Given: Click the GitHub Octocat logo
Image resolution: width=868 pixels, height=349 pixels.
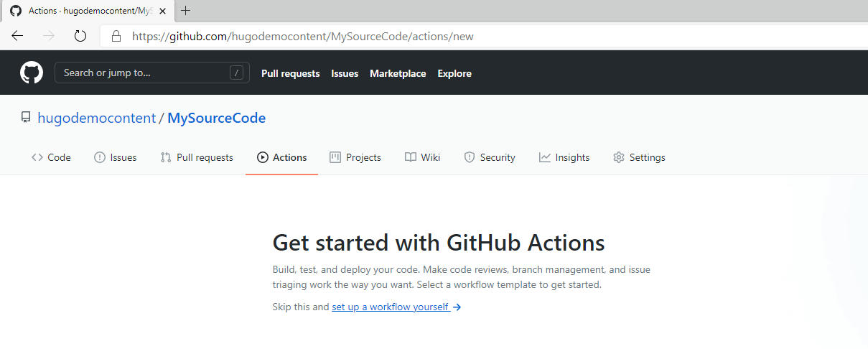Looking at the screenshot, I should tap(31, 73).
